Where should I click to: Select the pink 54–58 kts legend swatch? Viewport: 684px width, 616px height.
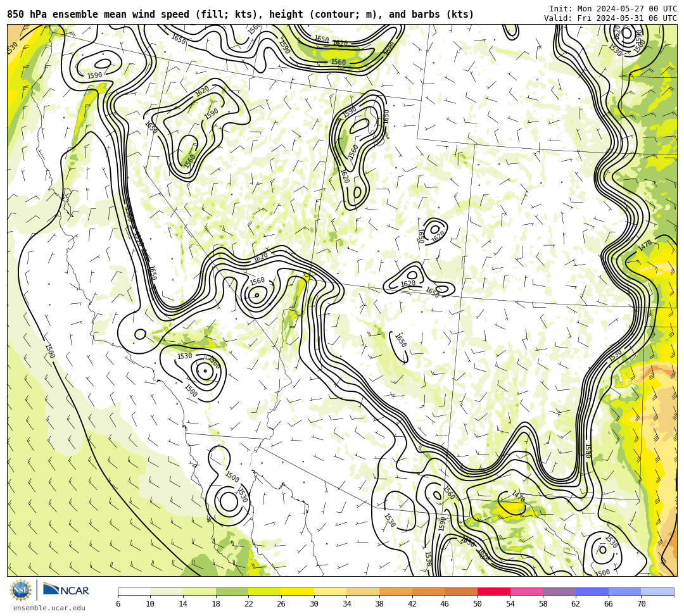click(x=526, y=591)
